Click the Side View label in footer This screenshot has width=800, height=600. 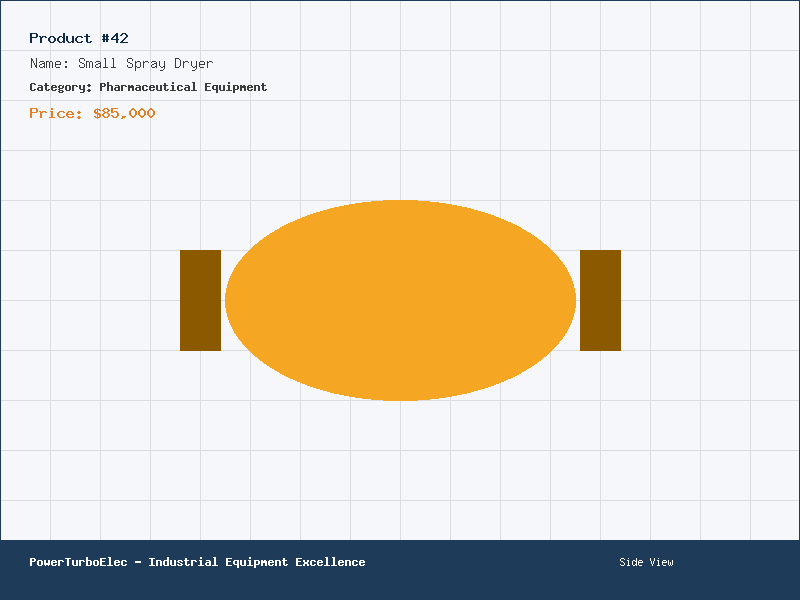pyautogui.click(x=646, y=562)
